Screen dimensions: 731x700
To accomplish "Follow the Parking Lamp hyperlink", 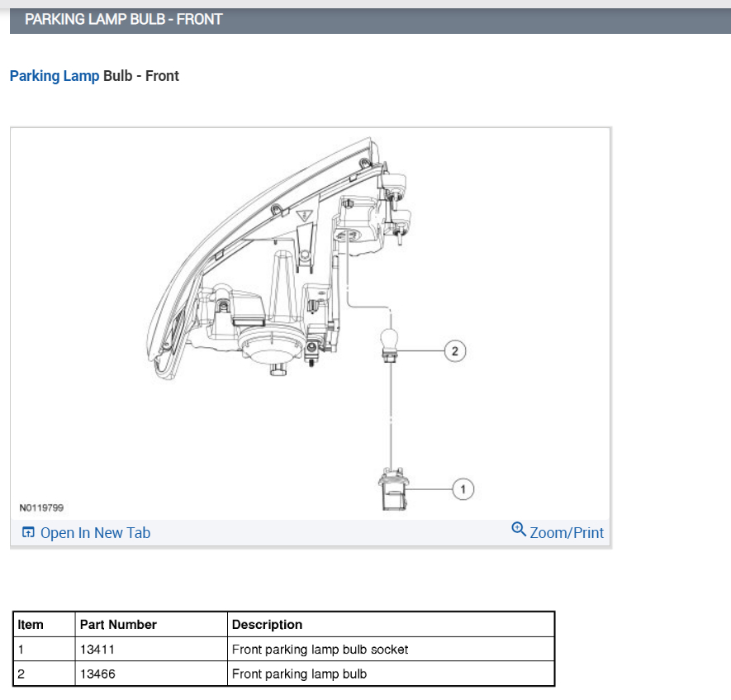I will point(55,75).
